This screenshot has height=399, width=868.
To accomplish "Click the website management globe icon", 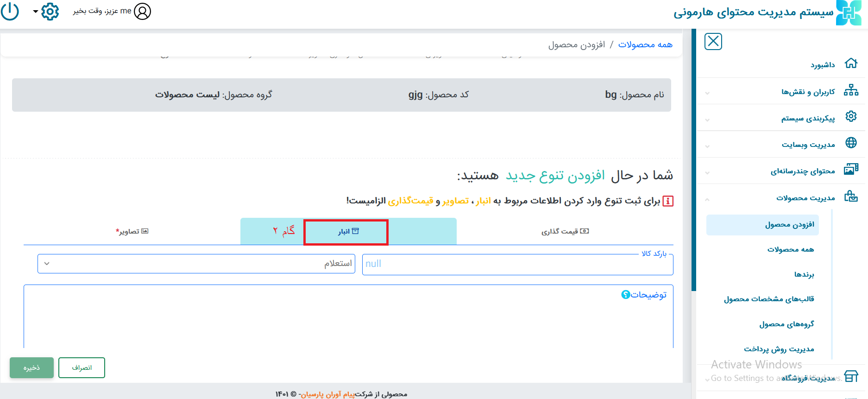I will (851, 143).
